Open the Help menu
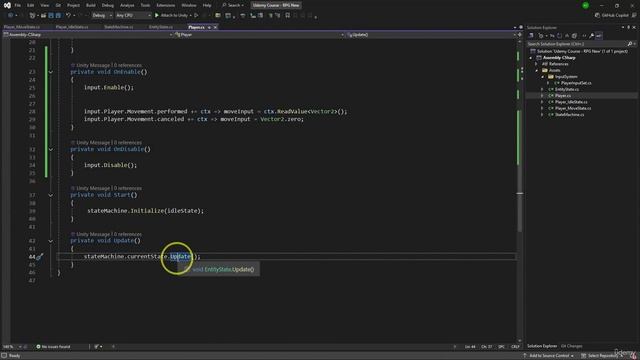The image size is (640, 360). [x=207, y=5]
